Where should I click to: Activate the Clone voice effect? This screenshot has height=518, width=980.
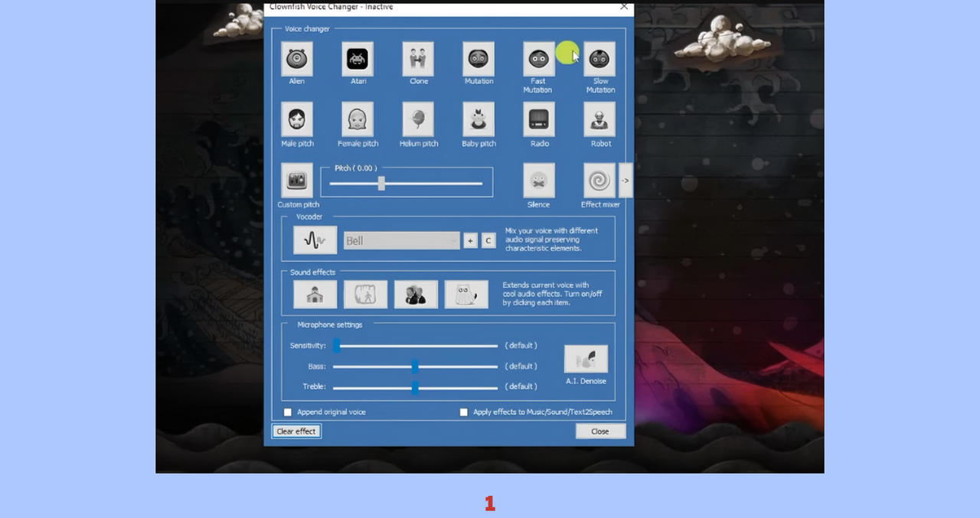coord(418,59)
